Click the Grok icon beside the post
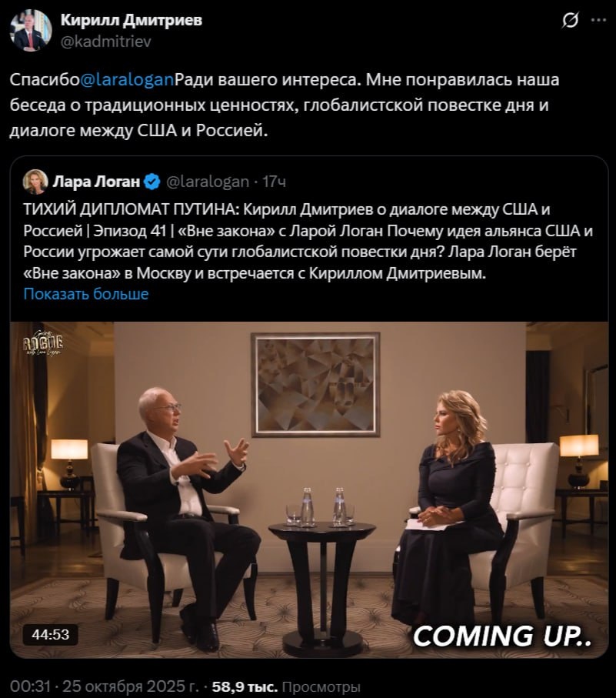 [x=570, y=21]
